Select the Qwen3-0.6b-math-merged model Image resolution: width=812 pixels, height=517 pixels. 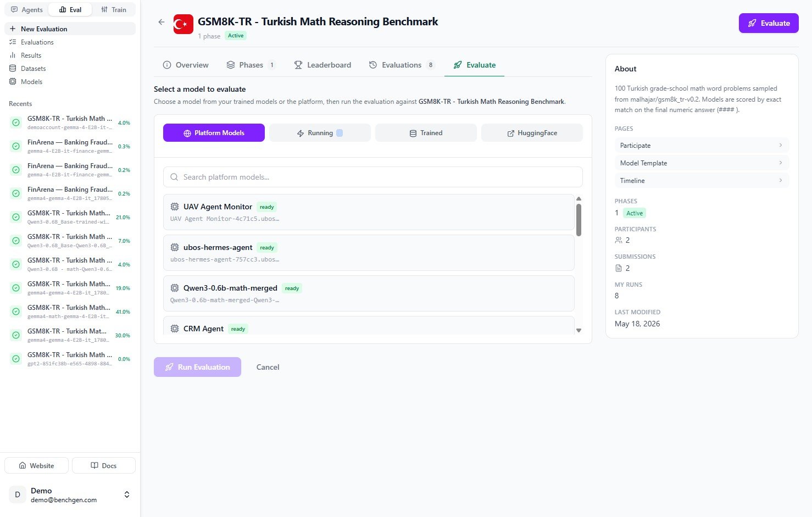(x=369, y=293)
